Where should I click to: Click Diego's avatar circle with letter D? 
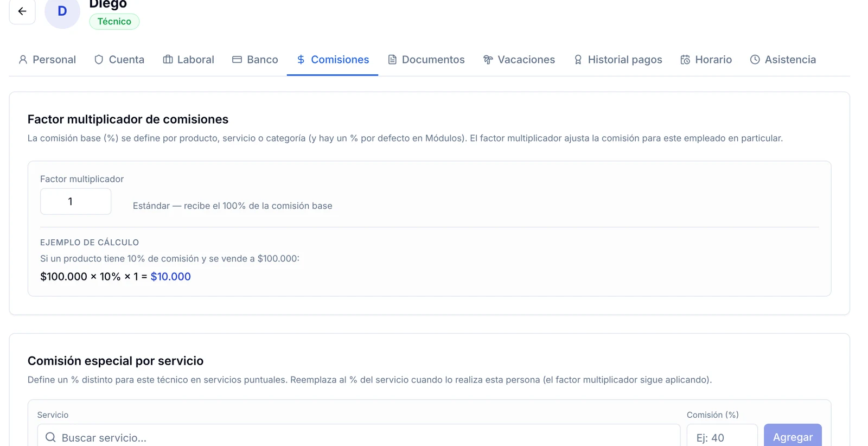click(x=62, y=11)
